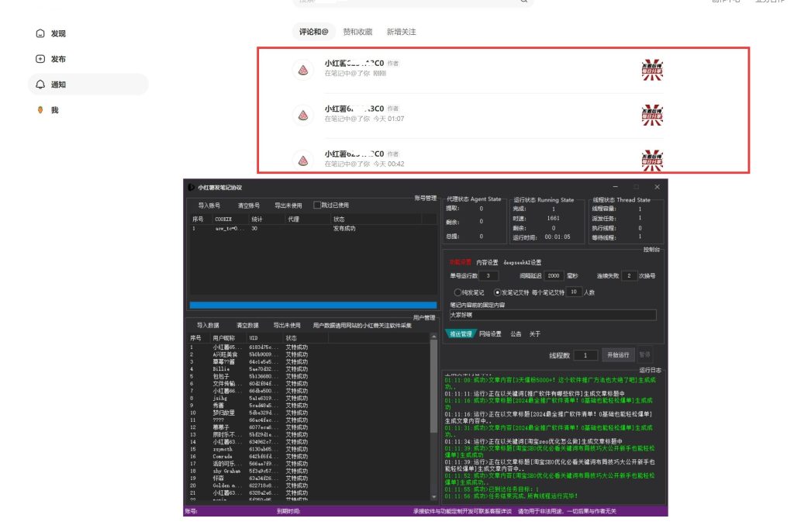Open the 内容设置 settings tab

click(487, 262)
